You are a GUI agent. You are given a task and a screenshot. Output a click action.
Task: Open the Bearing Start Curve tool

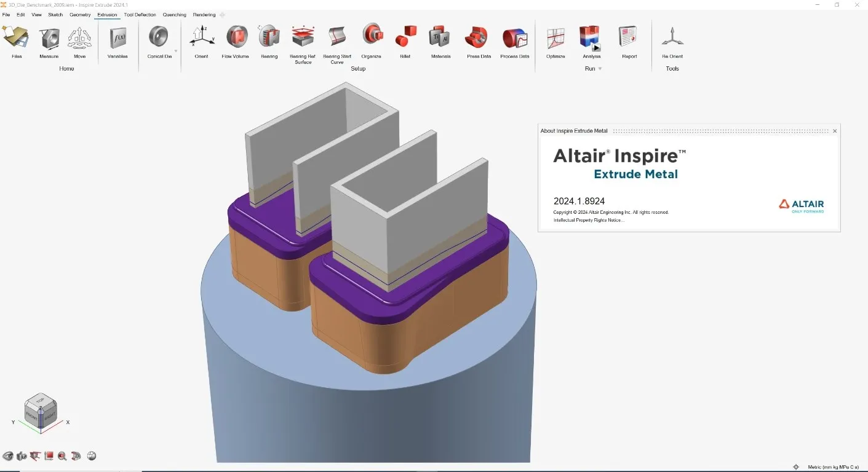337,43
